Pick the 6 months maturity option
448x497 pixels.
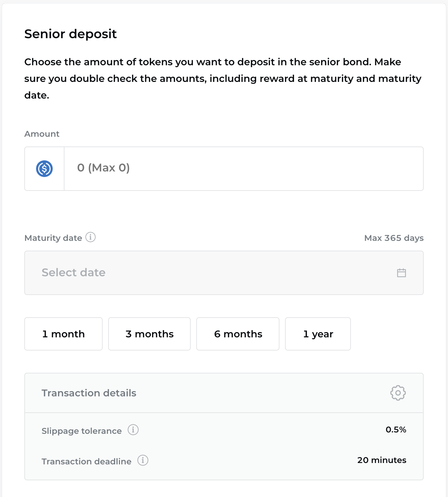tap(238, 334)
